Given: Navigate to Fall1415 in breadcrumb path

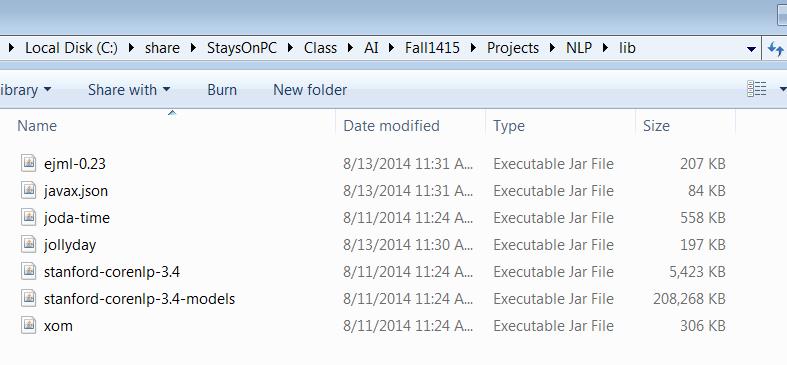Looking at the screenshot, I should [432, 48].
